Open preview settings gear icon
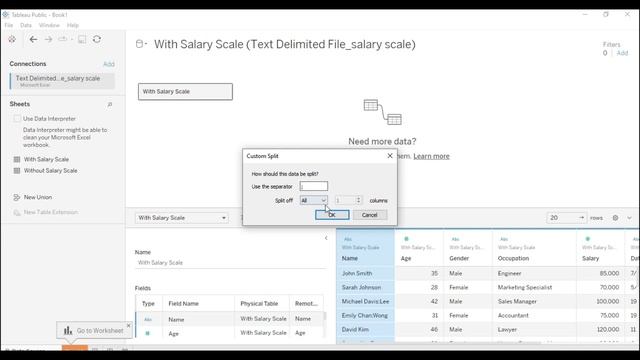Viewport: 640px width, 360px height. point(616,218)
